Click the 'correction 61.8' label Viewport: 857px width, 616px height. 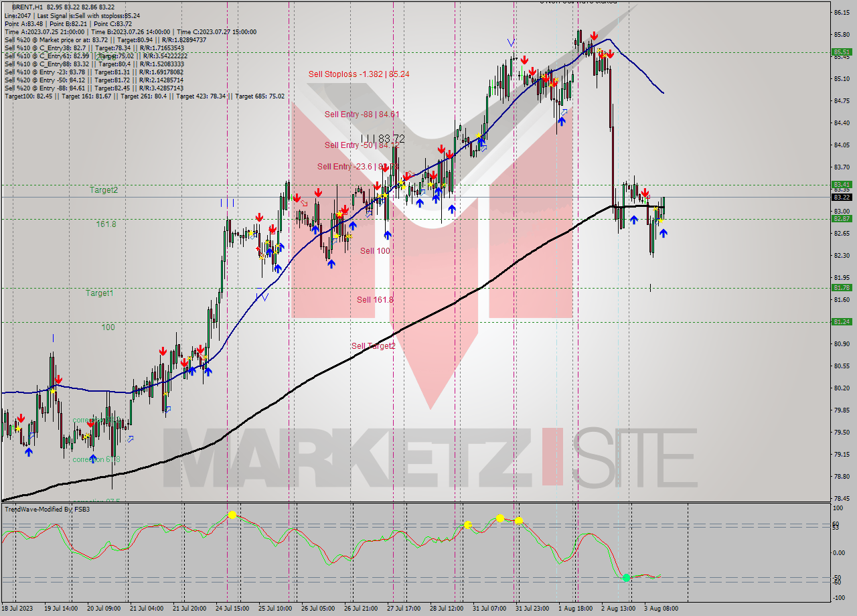(x=96, y=460)
